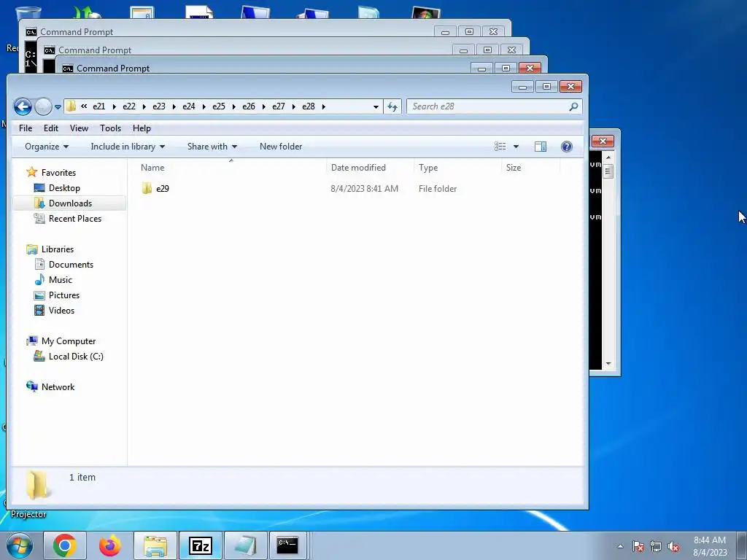Launch Firefox from the taskbar

point(110,545)
